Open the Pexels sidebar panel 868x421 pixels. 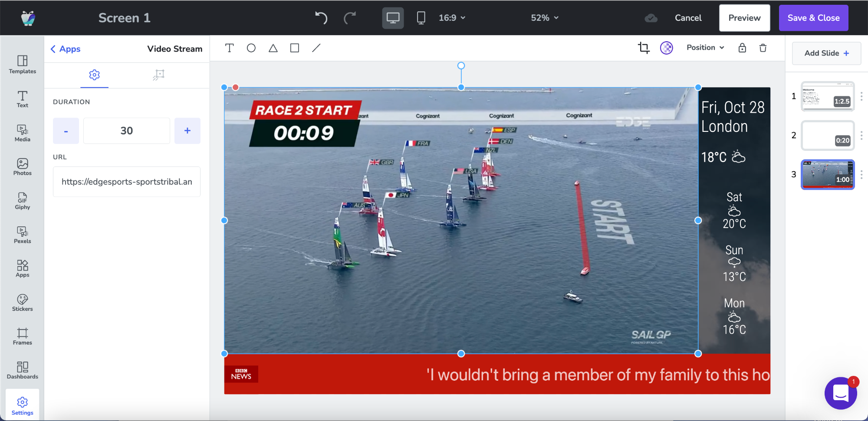(23, 235)
